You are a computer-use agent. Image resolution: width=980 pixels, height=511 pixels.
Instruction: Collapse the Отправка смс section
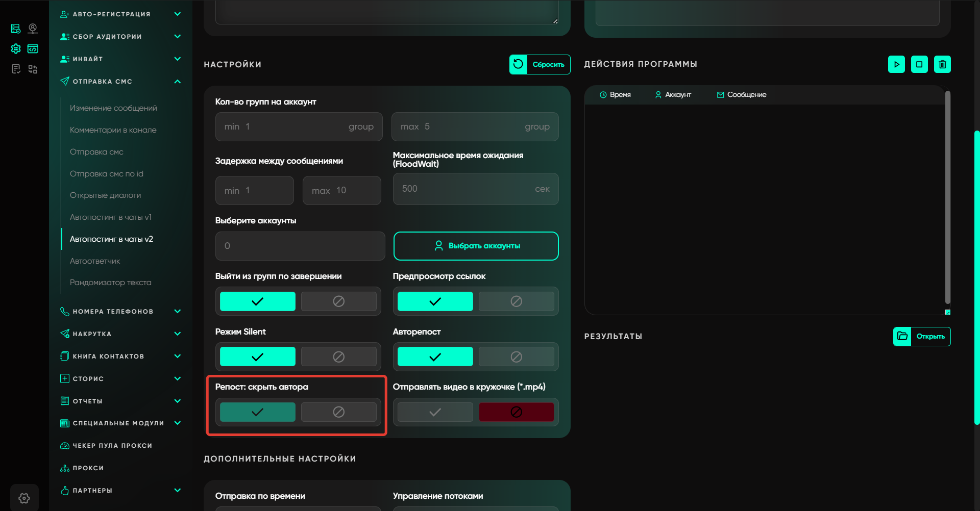point(177,82)
